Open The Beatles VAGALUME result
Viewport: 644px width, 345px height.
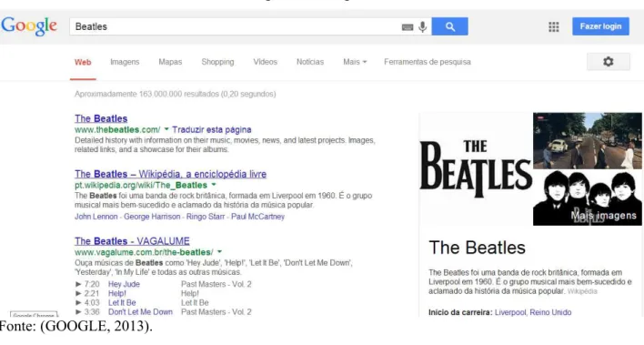coord(132,241)
